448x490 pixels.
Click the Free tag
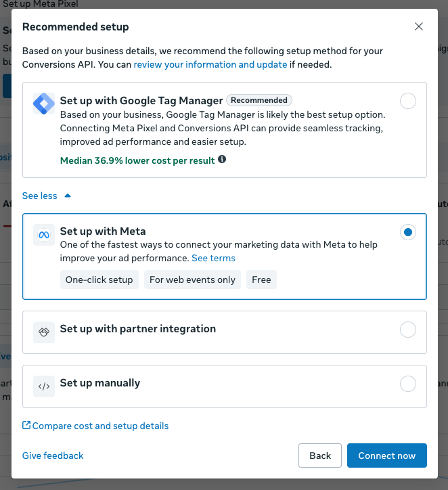[x=261, y=280]
